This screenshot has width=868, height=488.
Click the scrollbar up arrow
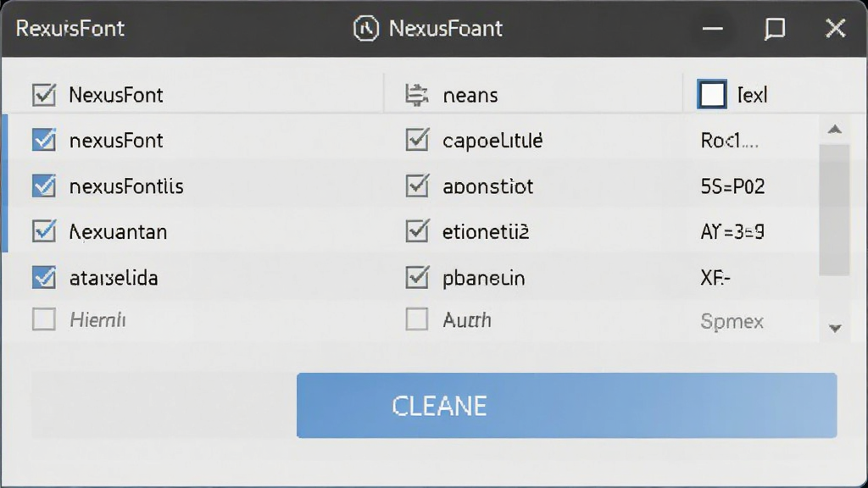coord(835,130)
